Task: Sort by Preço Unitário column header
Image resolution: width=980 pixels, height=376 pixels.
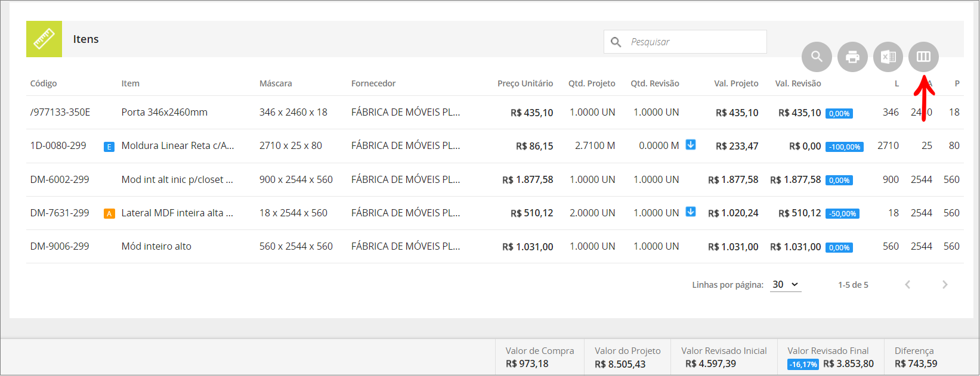Action: (525, 83)
